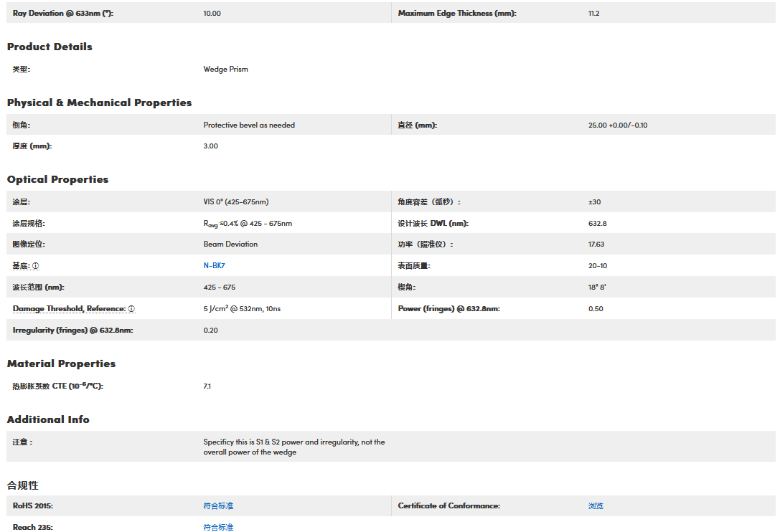Click the 合规性 section heading
780x532 pixels.
pyautogui.click(x=22, y=485)
